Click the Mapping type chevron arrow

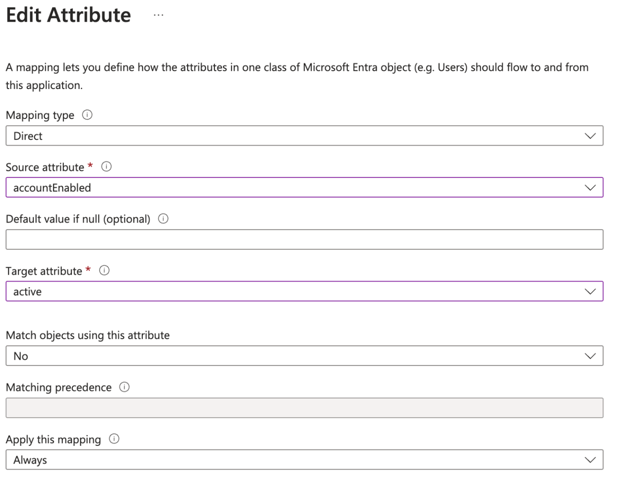coord(590,136)
